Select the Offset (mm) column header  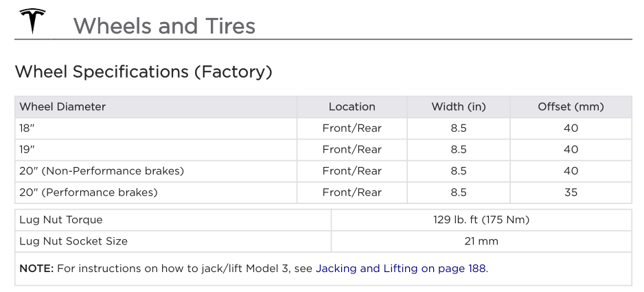[571, 107]
